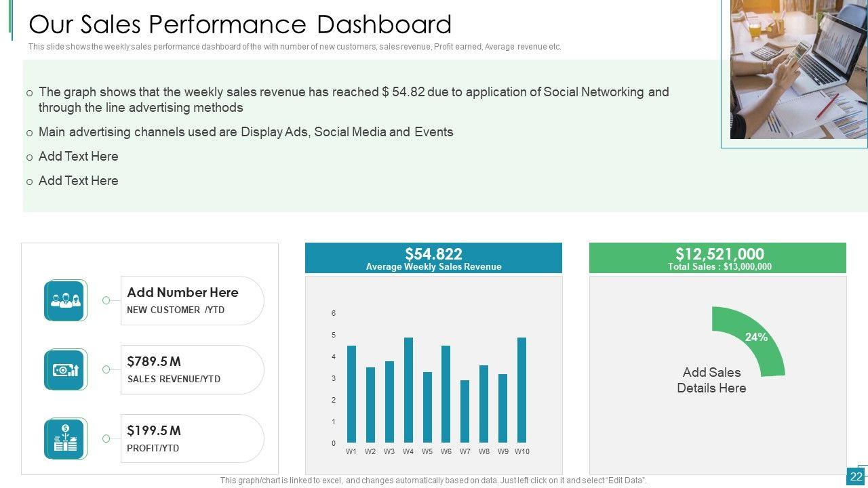
Task: Click connector circle beside Profit box
Action: pyautogui.click(x=106, y=439)
